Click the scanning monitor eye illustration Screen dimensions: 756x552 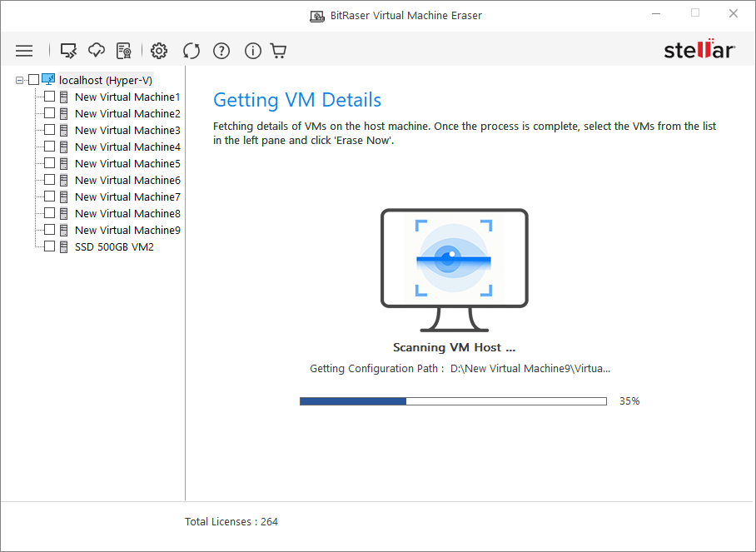click(454, 270)
